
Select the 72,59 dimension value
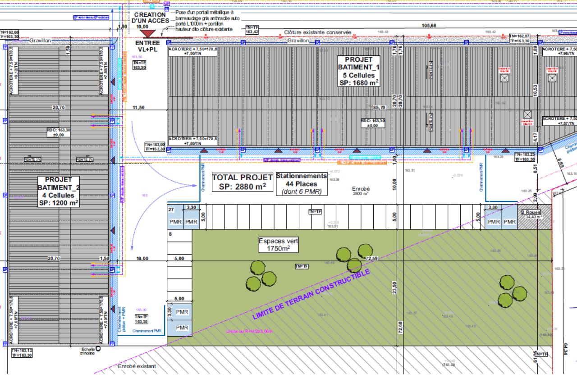371,258
